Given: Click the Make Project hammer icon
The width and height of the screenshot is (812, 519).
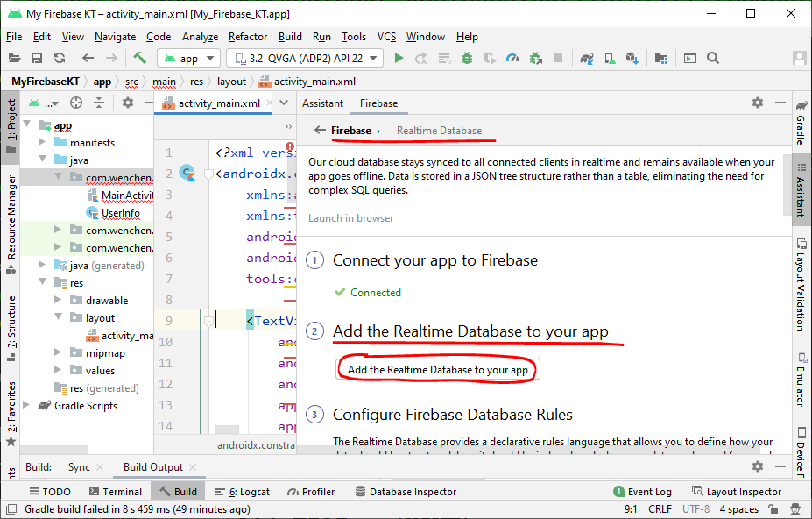Looking at the screenshot, I should [x=139, y=58].
